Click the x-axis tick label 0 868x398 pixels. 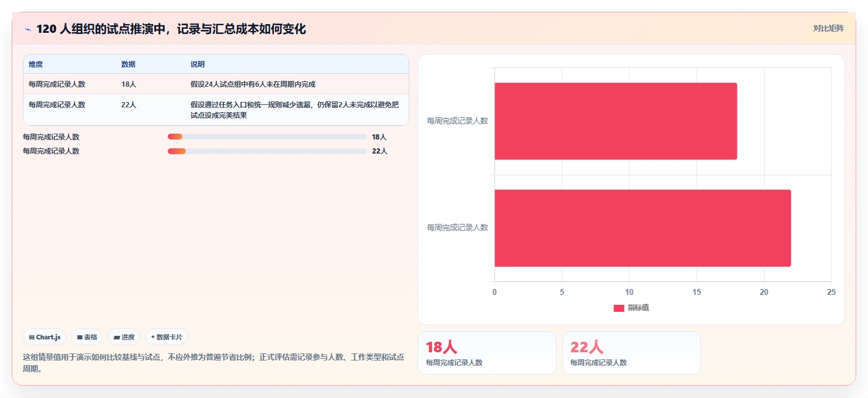point(494,292)
